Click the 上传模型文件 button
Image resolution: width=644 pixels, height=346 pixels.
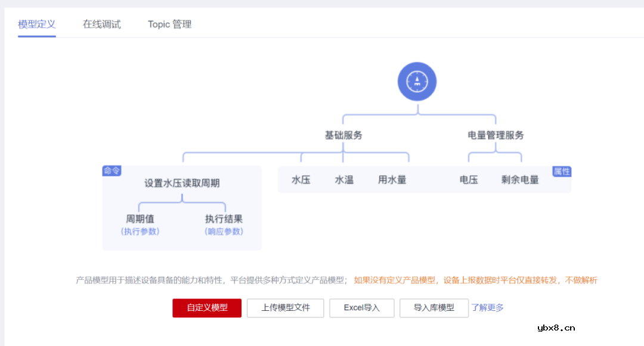pos(285,308)
